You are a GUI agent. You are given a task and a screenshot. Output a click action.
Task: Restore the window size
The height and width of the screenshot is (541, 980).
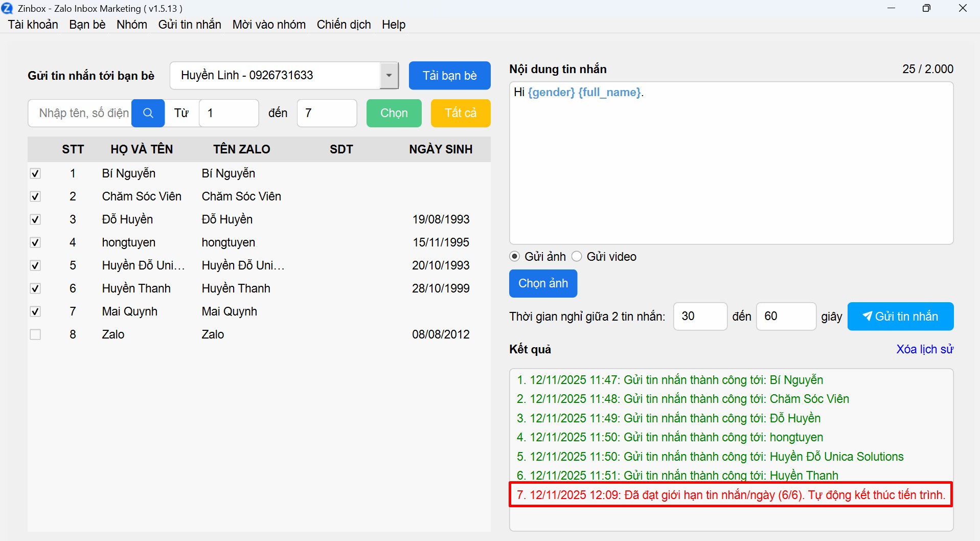point(926,8)
